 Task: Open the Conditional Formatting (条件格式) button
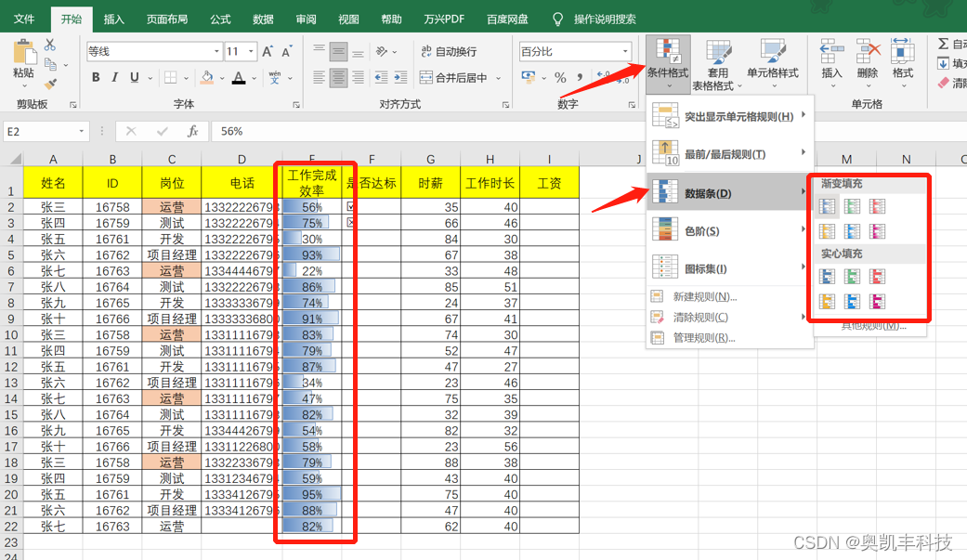pyautogui.click(x=668, y=63)
